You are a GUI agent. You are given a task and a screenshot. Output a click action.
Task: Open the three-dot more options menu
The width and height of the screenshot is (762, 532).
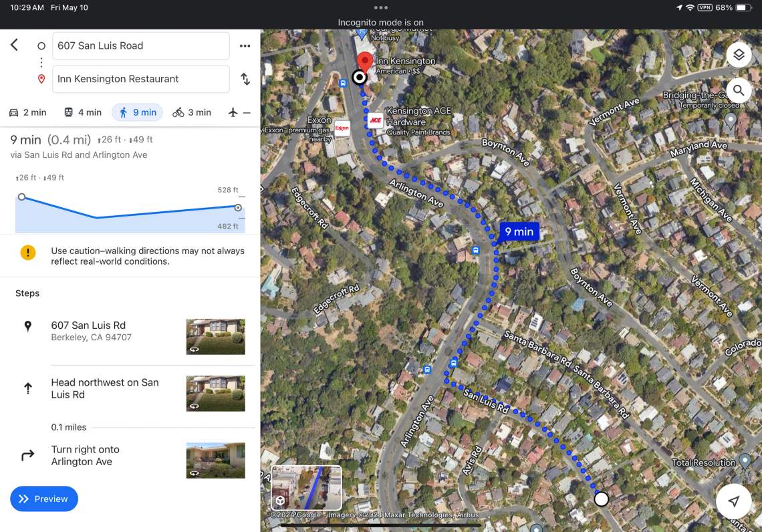coord(245,45)
